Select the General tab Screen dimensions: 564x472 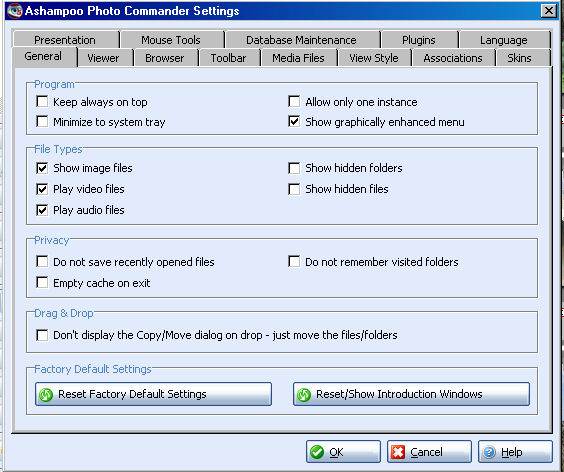pyautogui.click(x=44, y=56)
